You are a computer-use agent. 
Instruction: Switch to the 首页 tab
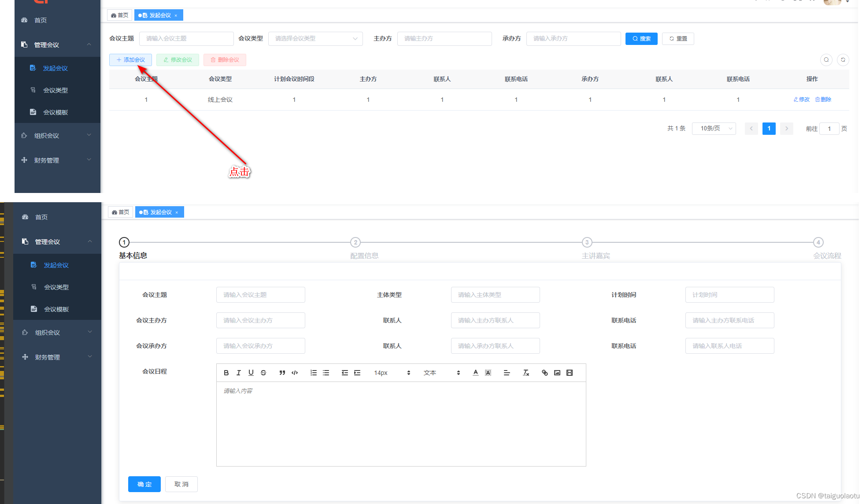tap(119, 15)
